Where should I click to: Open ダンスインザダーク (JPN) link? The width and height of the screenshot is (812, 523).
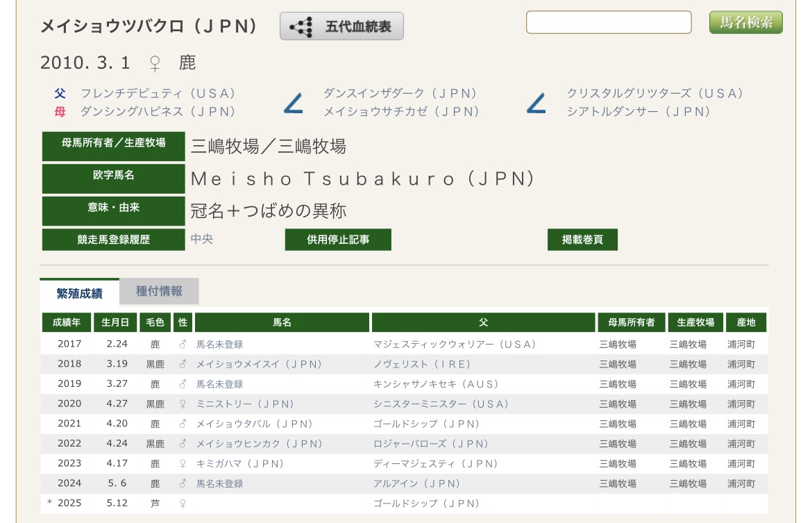pos(400,93)
